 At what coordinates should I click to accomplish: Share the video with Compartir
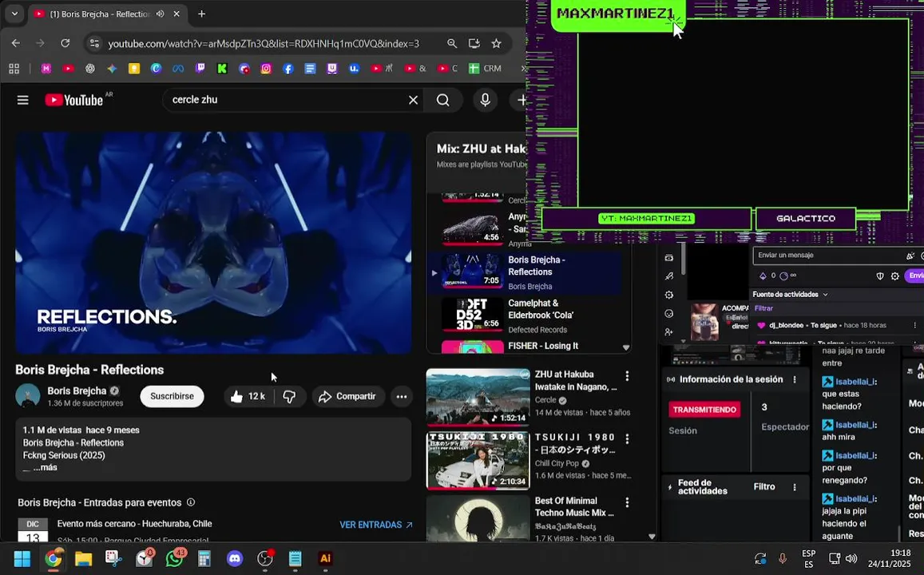[x=347, y=396]
